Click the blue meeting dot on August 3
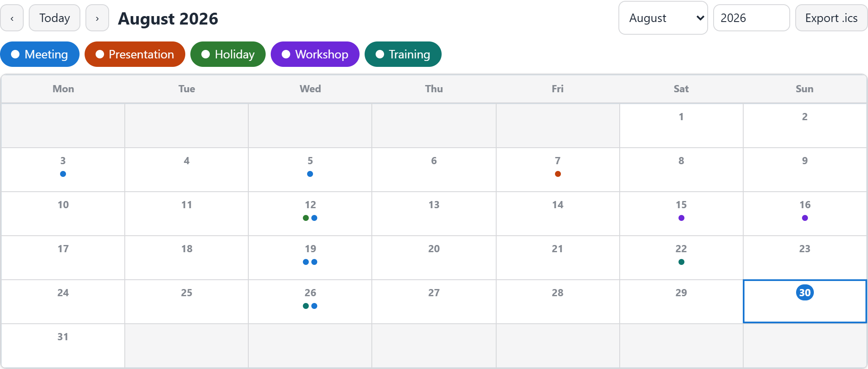The height and width of the screenshot is (369, 868). (x=63, y=174)
